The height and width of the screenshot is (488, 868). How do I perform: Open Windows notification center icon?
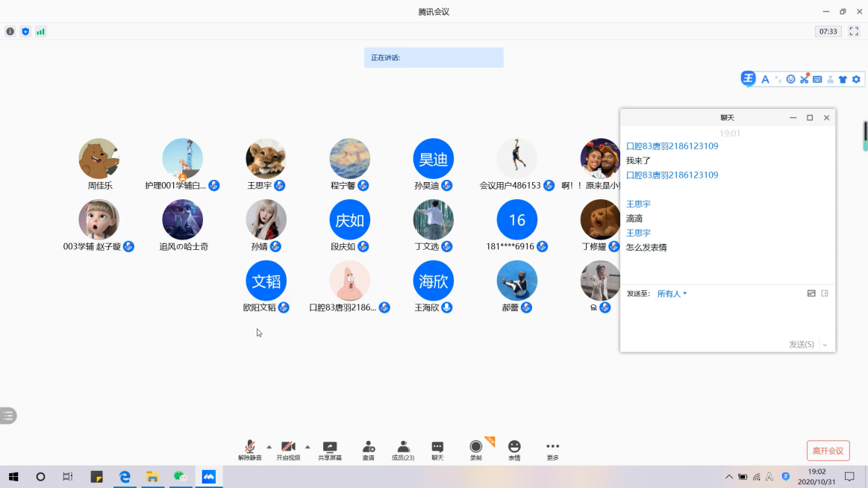(850, 476)
